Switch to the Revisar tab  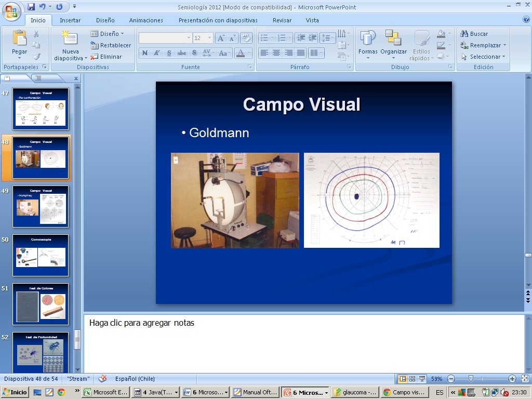tap(282, 20)
